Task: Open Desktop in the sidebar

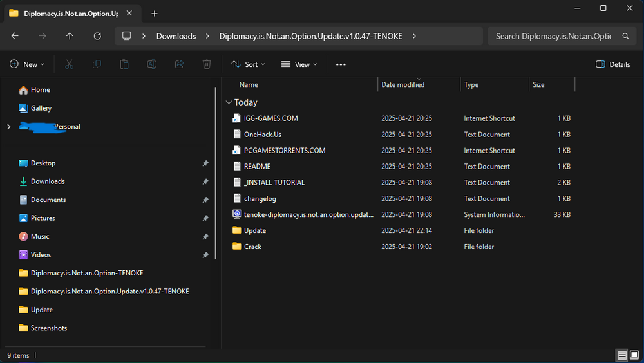Action: [37, 163]
